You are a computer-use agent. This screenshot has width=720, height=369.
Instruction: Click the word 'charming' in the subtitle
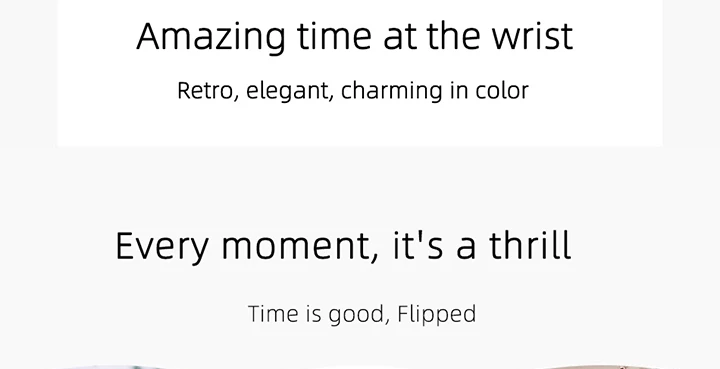tap(392, 91)
